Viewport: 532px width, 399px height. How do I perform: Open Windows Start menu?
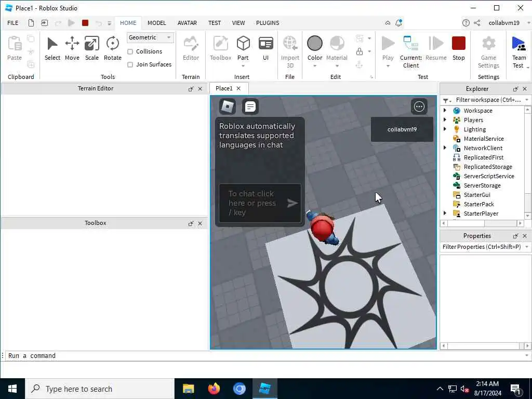coord(12,389)
